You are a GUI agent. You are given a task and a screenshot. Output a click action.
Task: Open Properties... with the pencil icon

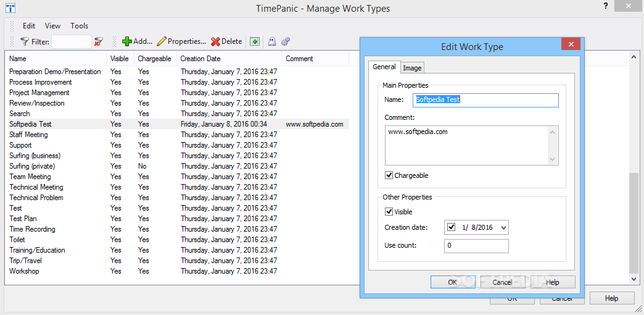pyautogui.click(x=181, y=41)
